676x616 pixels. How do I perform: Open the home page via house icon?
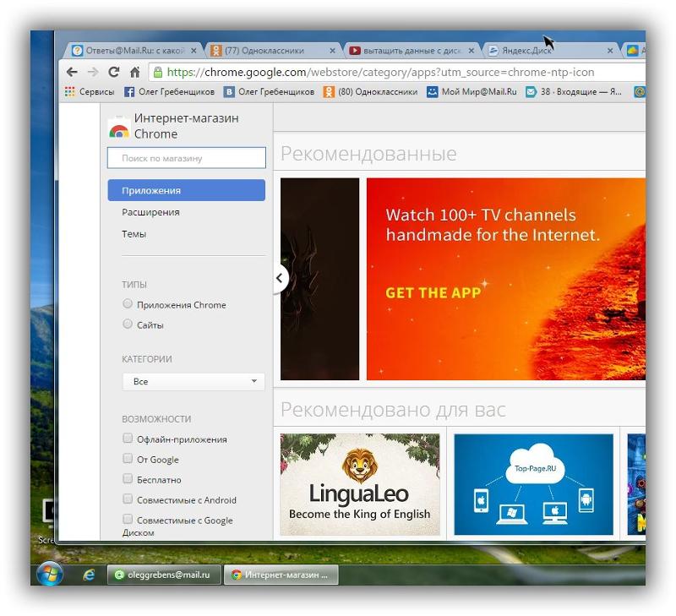click(x=135, y=72)
